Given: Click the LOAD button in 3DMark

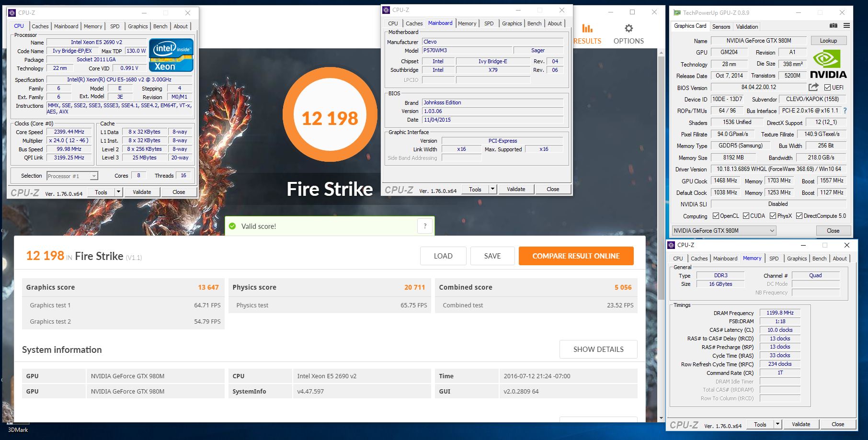Looking at the screenshot, I should tap(443, 256).
